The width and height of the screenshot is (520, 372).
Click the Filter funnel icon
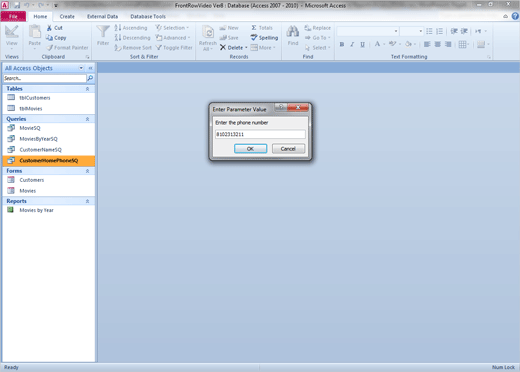click(x=103, y=32)
